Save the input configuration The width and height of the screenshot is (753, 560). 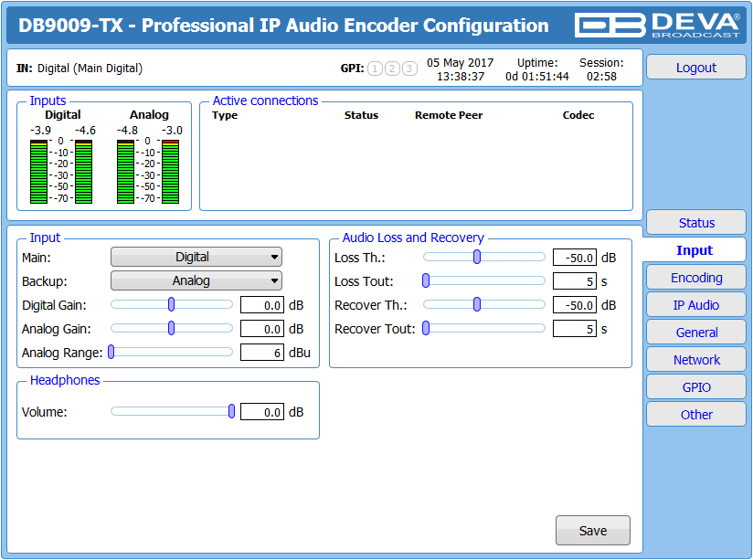[592, 530]
